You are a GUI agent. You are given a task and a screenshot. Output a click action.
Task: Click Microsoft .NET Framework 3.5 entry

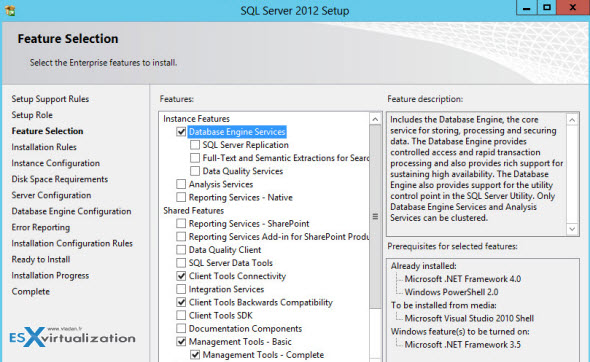(462, 345)
